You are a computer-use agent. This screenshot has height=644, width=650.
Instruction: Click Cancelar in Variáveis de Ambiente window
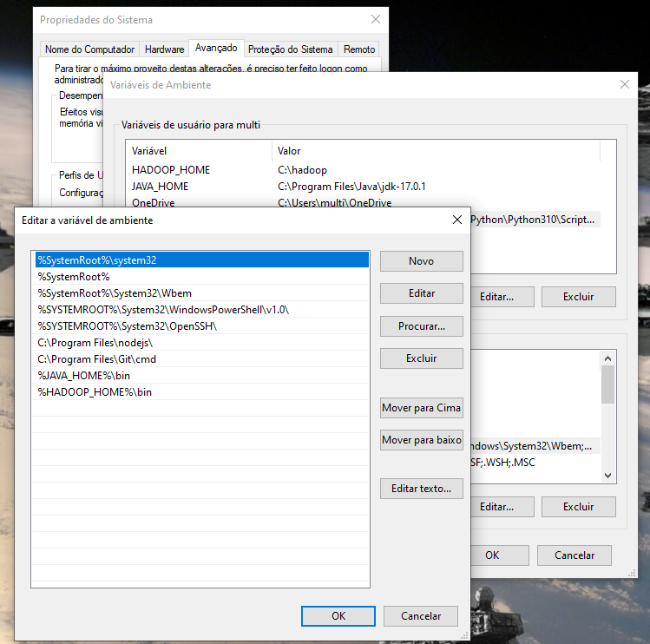tap(574, 555)
